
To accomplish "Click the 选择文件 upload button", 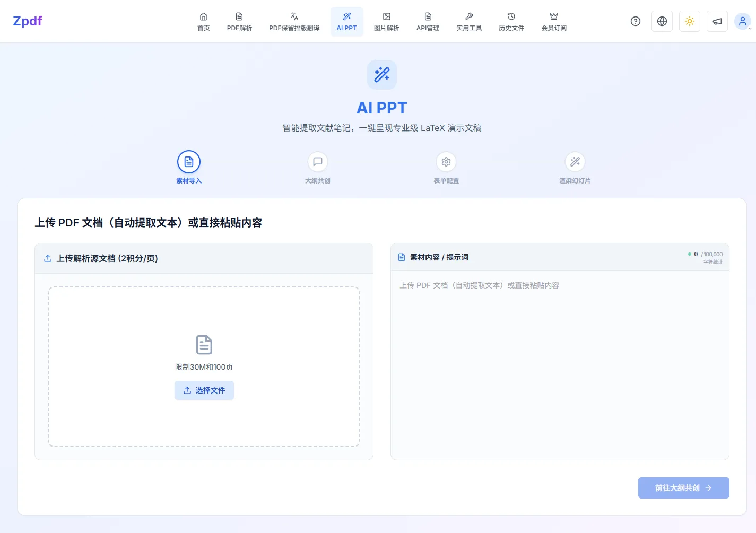I will pos(204,390).
